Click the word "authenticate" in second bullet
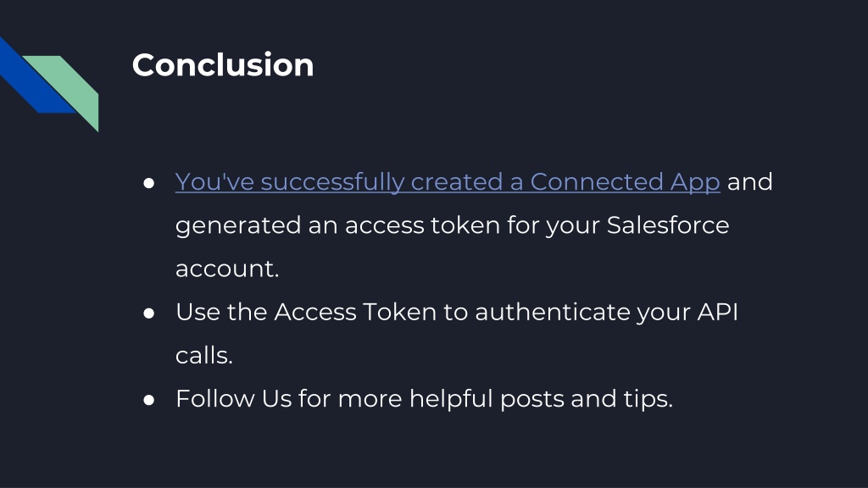Image resolution: width=868 pixels, height=488 pixels. coord(553,312)
